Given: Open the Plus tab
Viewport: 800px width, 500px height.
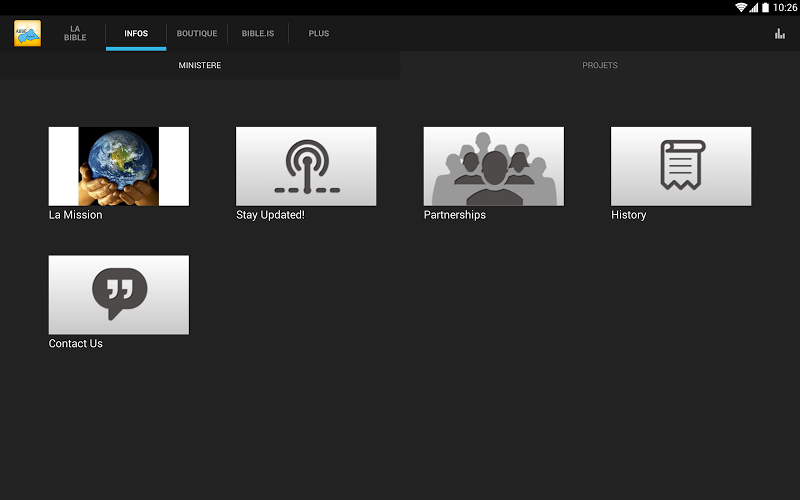Looking at the screenshot, I should click(x=319, y=33).
